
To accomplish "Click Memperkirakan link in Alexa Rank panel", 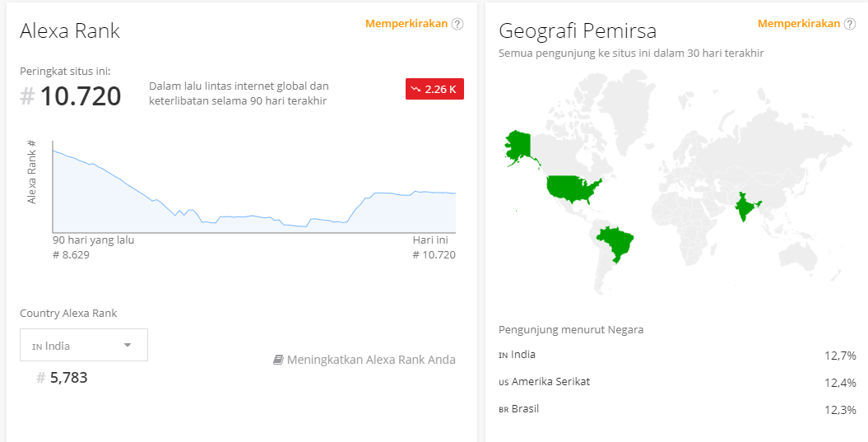I will [406, 24].
